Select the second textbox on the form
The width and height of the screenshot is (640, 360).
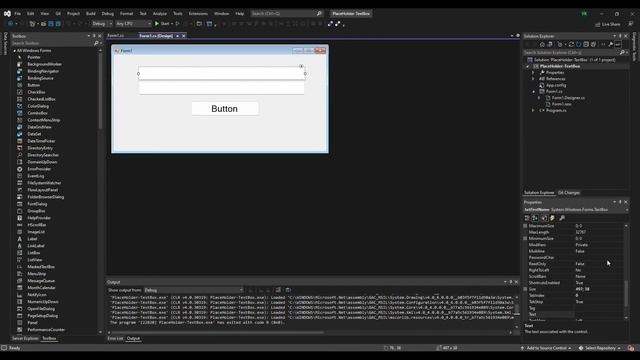click(x=222, y=88)
